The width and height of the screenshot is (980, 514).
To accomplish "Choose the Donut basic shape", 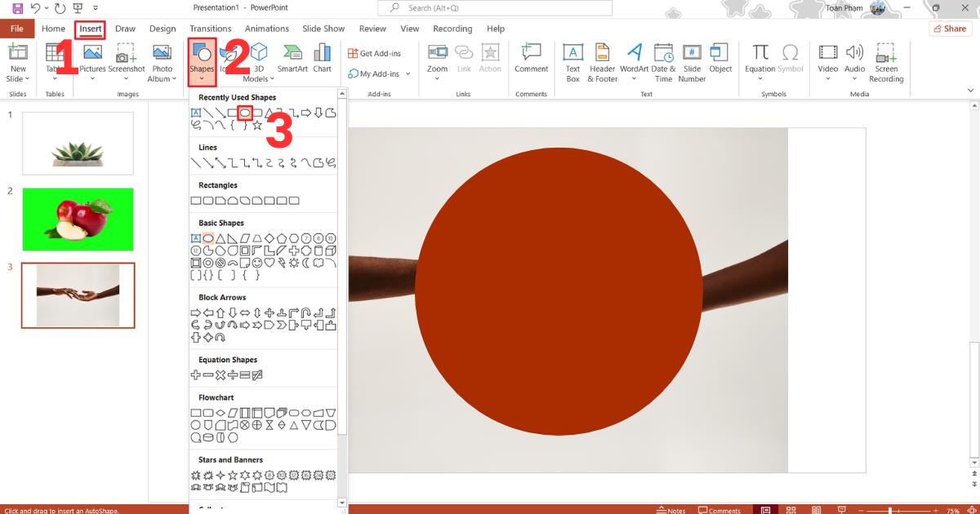I will (207, 263).
